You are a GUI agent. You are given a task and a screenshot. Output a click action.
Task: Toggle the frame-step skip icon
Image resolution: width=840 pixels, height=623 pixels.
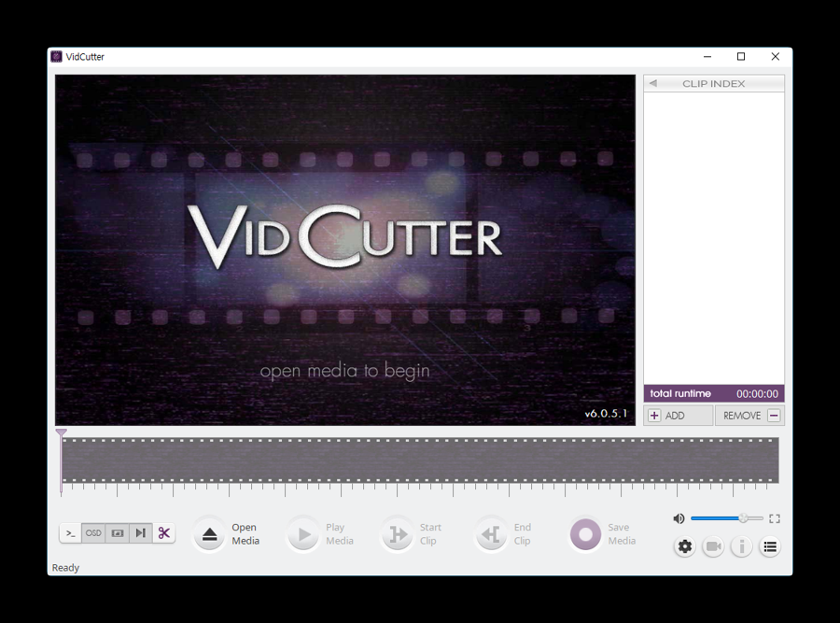(x=140, y=533)
